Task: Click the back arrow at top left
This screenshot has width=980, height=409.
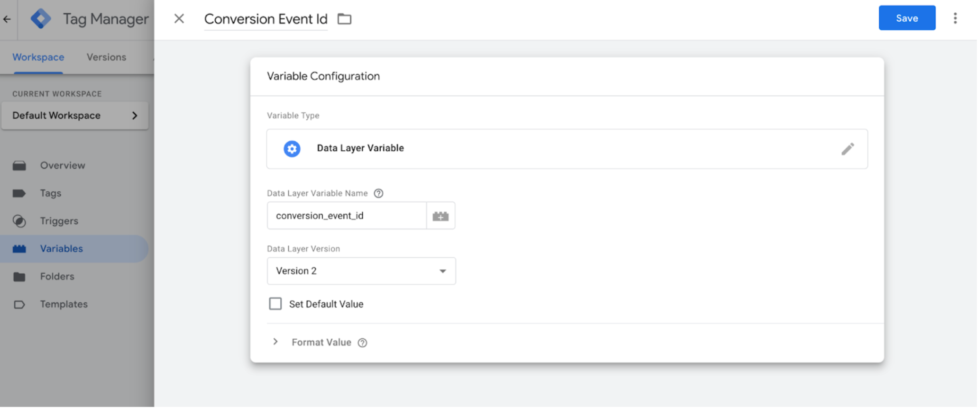Action: 7,18
